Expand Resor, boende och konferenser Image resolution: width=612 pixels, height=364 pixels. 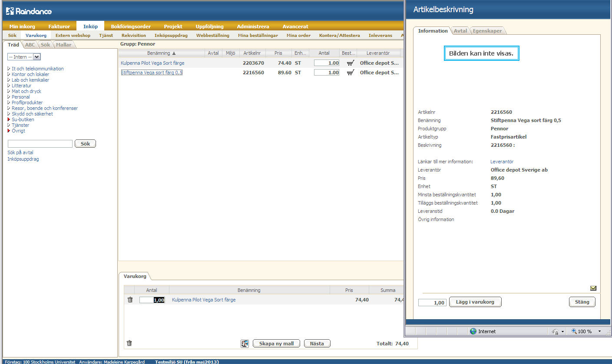[x=9, y=108]
